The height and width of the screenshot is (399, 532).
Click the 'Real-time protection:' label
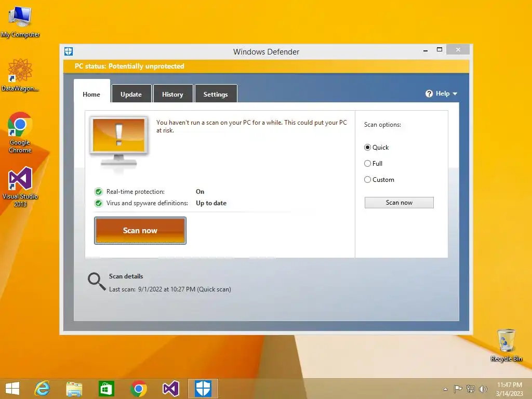(x=136, y=192)
